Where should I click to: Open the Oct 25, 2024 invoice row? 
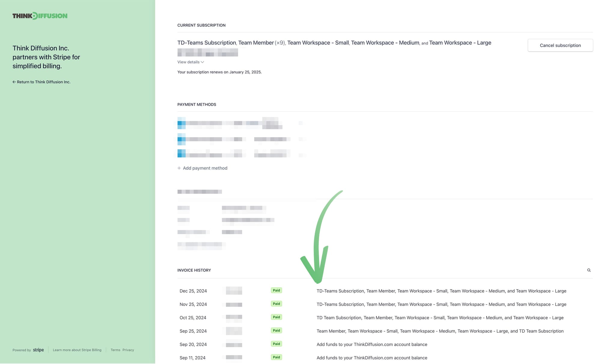click(193, 318)
